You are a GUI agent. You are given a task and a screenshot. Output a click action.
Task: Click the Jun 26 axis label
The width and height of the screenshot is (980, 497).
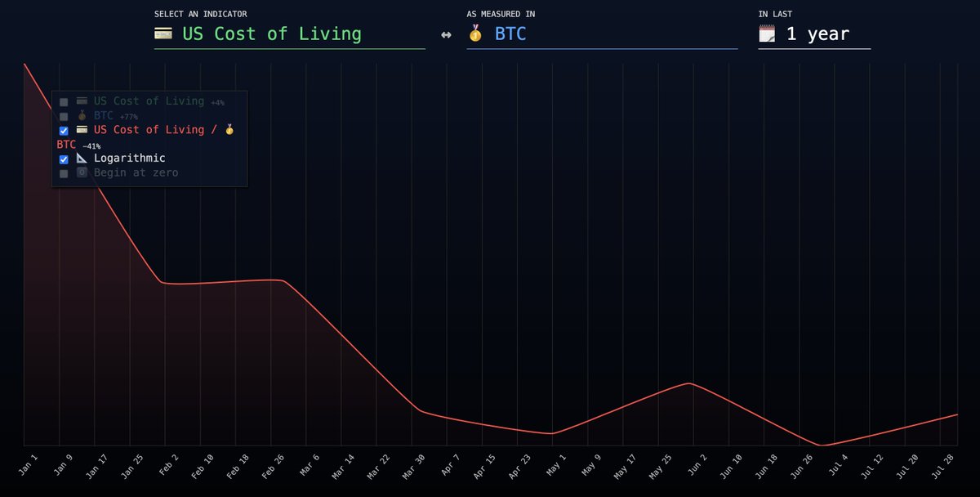point(800,466)
